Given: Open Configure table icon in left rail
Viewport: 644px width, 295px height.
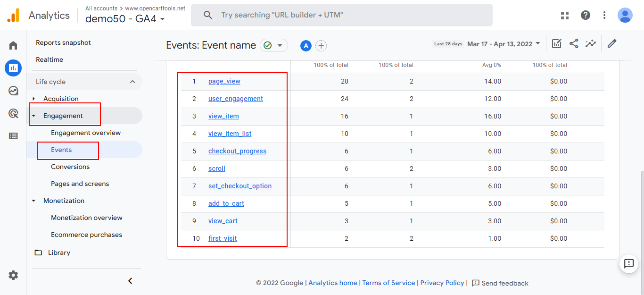Looking at the screenshot, I should pyautogui.click(x=13, y=136).
